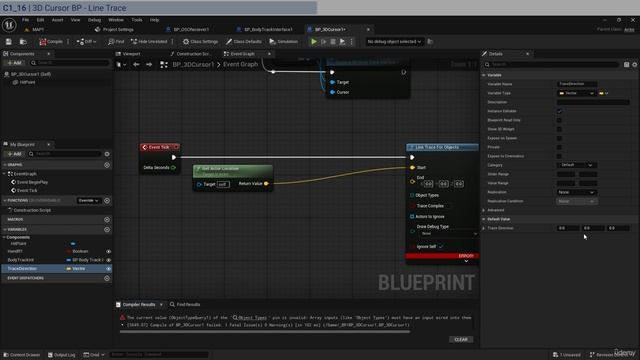The image size is (640, 360).
Task: Click the debug object locate icon
Action: click(x=430, y=42)
